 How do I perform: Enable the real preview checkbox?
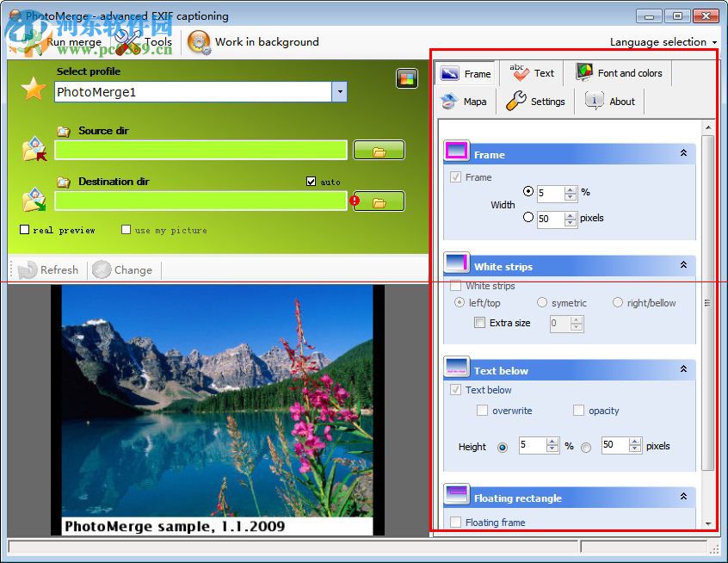tap(25, 230)
